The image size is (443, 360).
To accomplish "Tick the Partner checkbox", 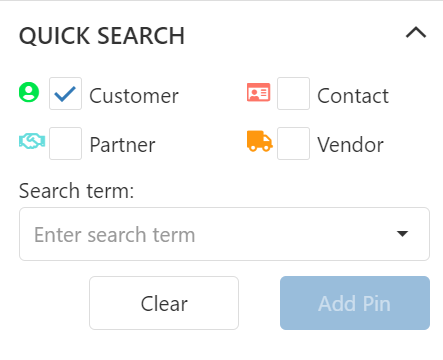I will point(65,143).
